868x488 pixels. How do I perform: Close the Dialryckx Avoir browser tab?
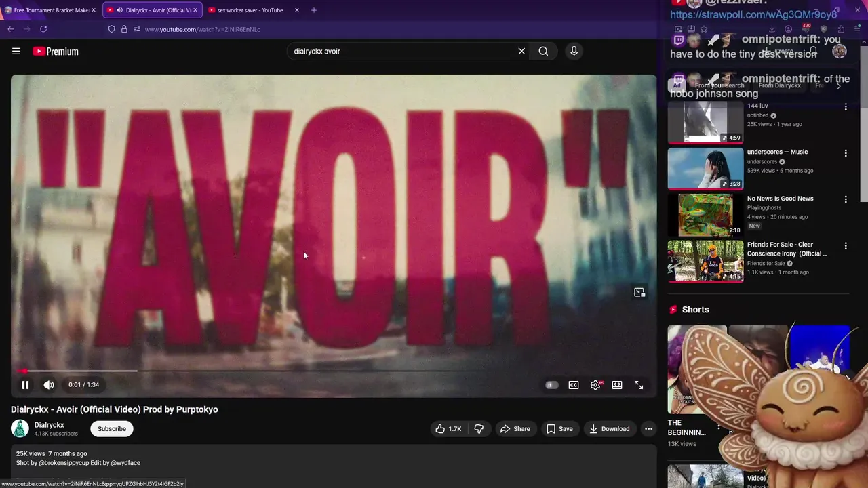click(x=195, y=10)
